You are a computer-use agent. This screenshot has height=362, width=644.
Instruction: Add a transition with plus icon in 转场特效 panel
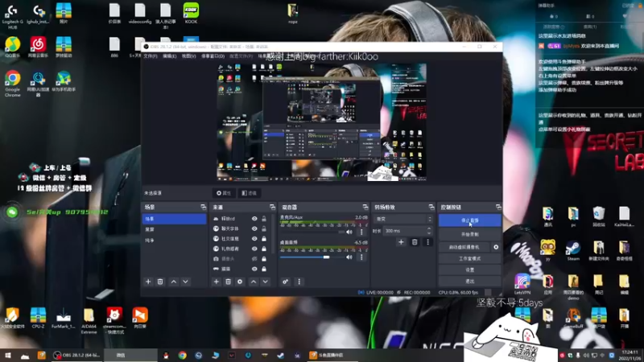click(x=401, y=242)
